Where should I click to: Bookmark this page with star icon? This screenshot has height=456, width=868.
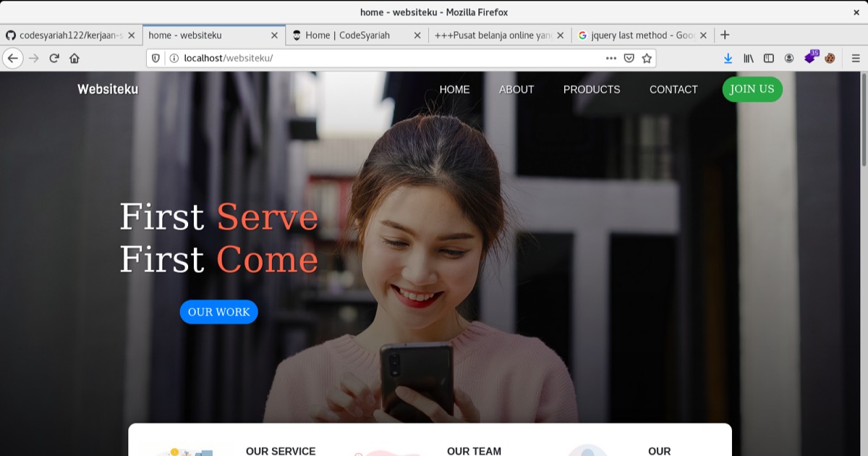pos(647,59)
